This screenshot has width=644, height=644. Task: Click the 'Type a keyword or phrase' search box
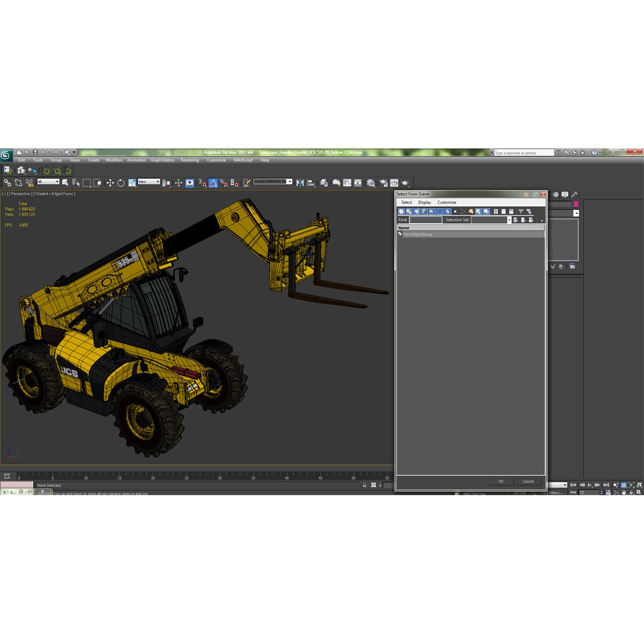coord(524,153)
